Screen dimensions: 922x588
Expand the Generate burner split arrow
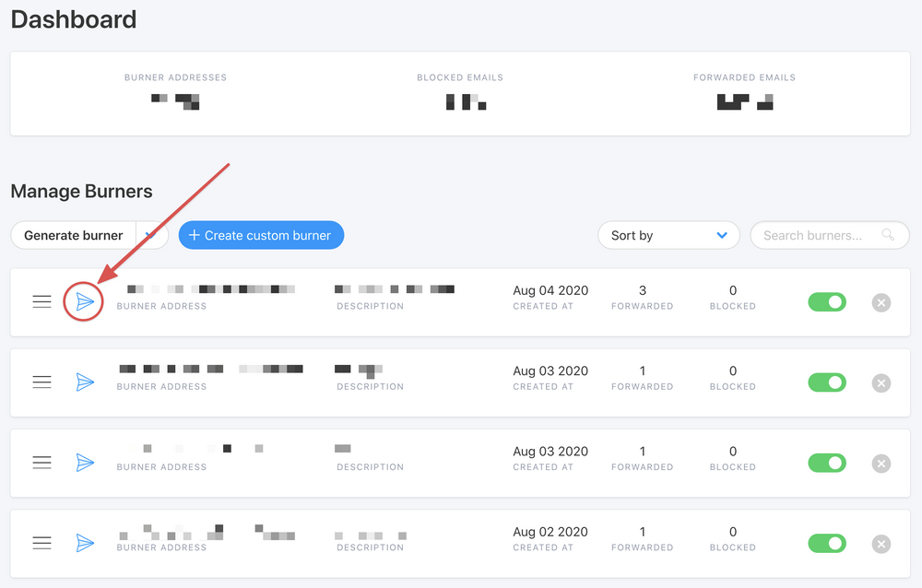coord(151,235)
